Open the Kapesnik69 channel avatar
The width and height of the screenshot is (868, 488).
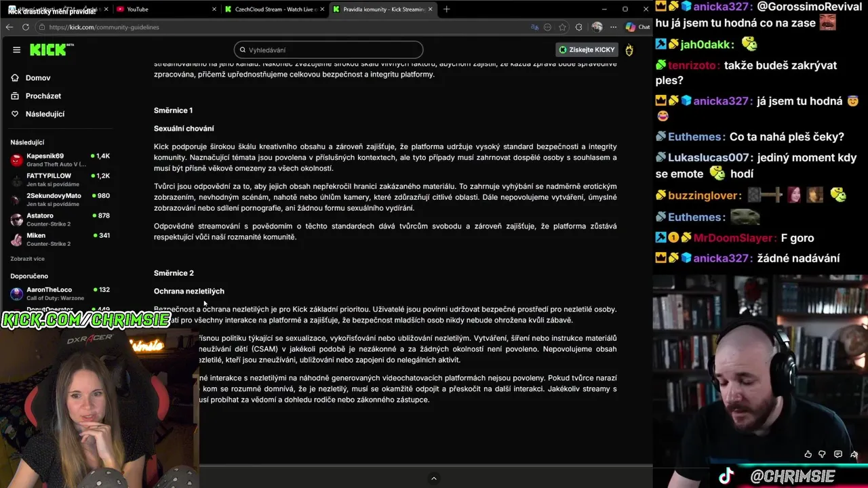[x=17, y=160]
